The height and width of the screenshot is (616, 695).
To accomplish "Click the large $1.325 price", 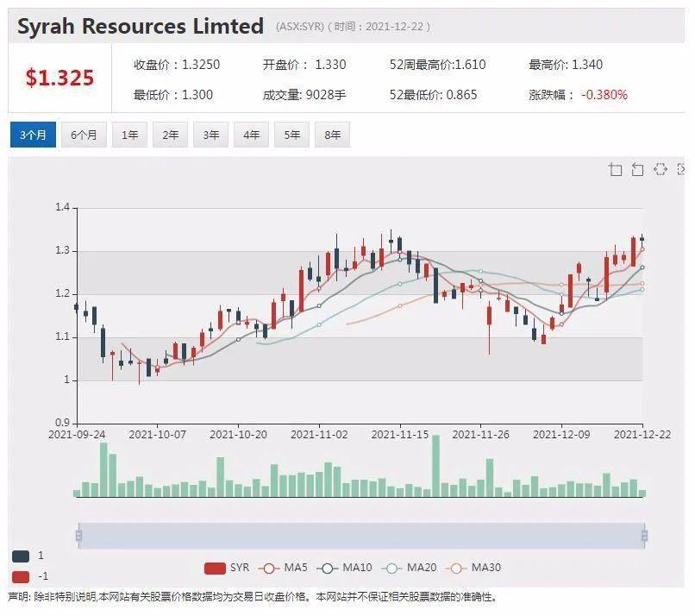I will [x=59, y=78].
